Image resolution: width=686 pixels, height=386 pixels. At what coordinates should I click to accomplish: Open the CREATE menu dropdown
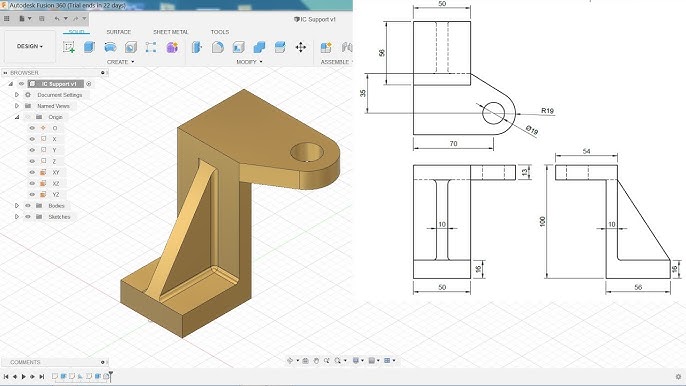point(121,62)
